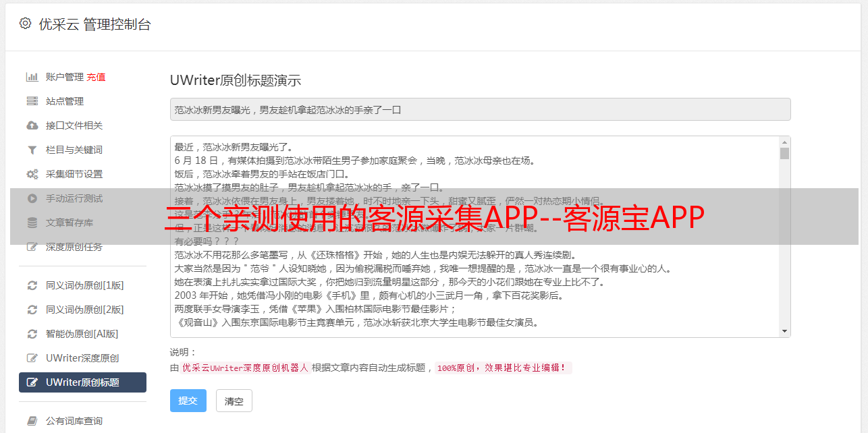Viewport: 868px width, 433px height.
Task: Select 智能伪原创[AI版] in sidebar
Action: [82, 334]
